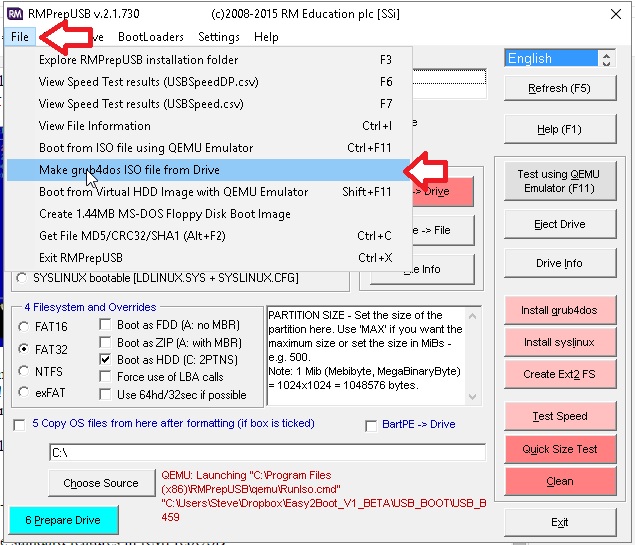This screenshot has width=635, height=545.
Task: Close the RMPrepUSB window
Action: pos(616,14)
